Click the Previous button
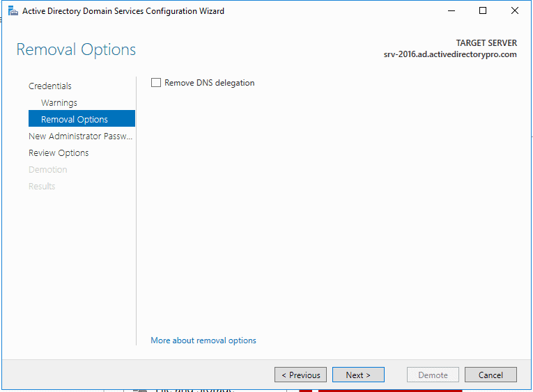 300,375
